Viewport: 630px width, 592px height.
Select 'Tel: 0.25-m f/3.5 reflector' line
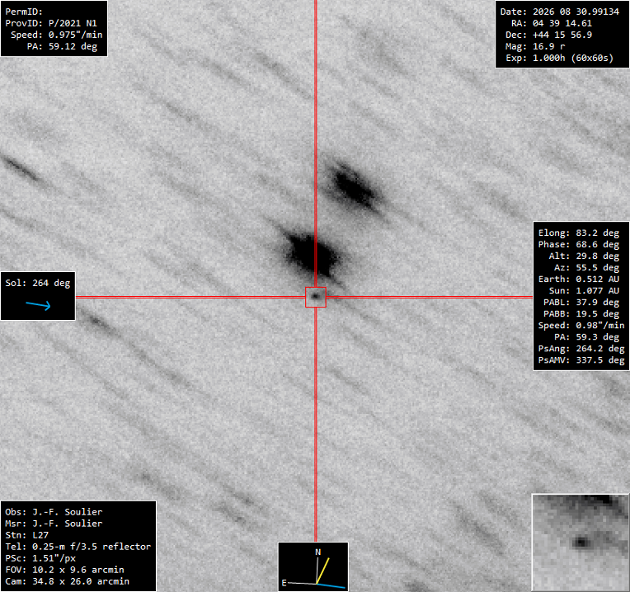(78, 547)
